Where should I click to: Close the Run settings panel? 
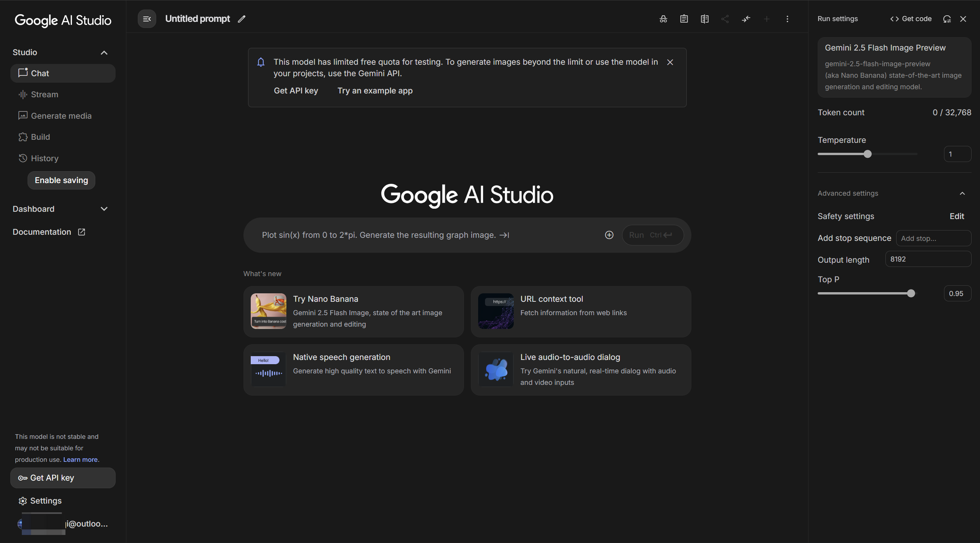click(x=963, y=19)
